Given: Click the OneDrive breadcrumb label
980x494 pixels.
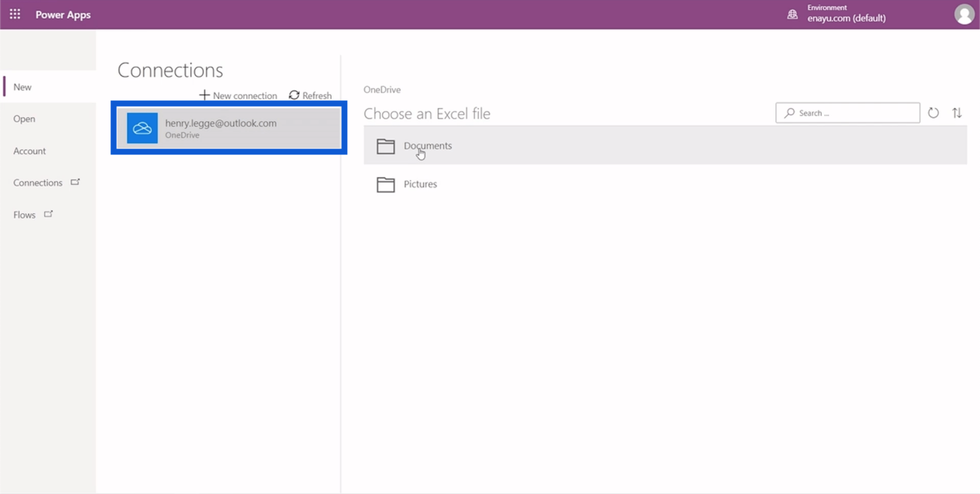Looking at the screenshot, I should [x=382, y=89].
